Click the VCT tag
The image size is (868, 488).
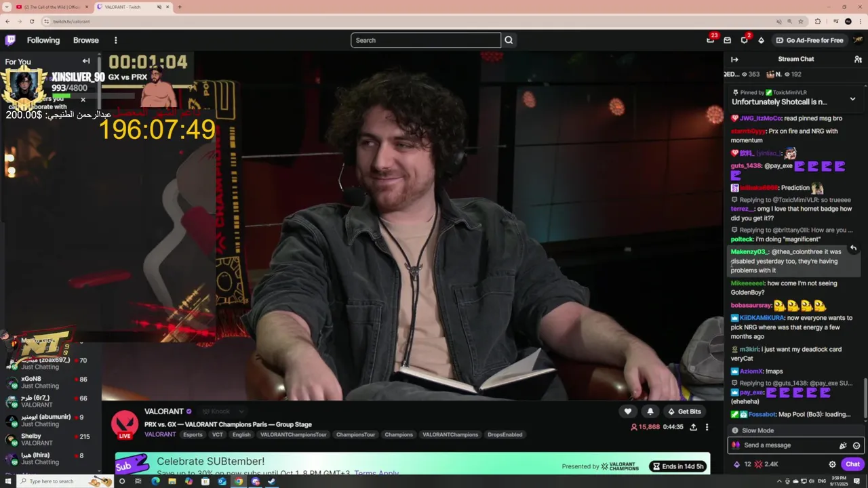click(x=217, y=434)
